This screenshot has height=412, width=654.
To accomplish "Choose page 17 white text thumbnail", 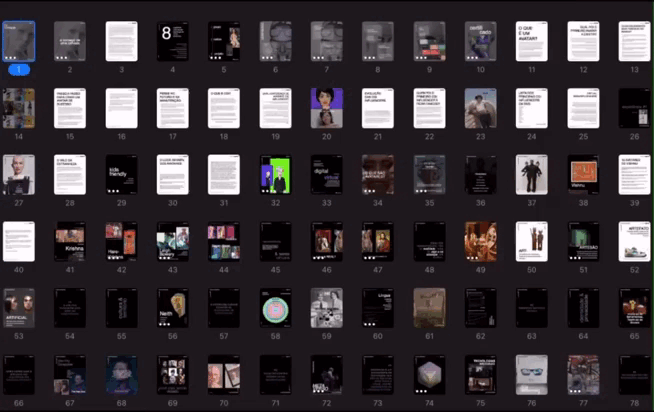I will [173, 108].
